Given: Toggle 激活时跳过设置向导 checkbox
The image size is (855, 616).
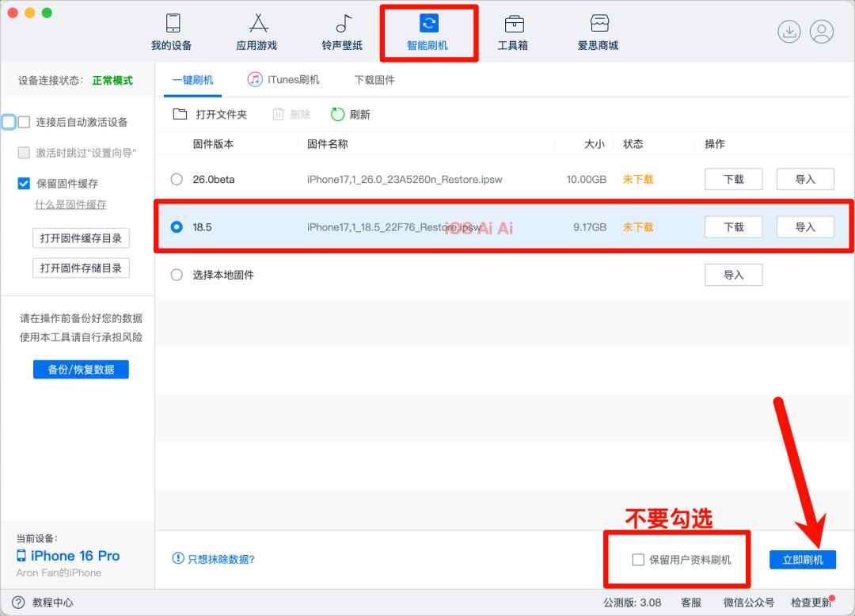Looking at the screenshot, I should click(24, 153).
